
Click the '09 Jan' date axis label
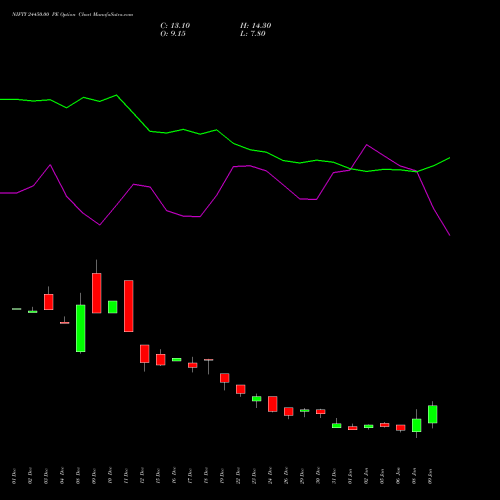[x=430, y=476]
